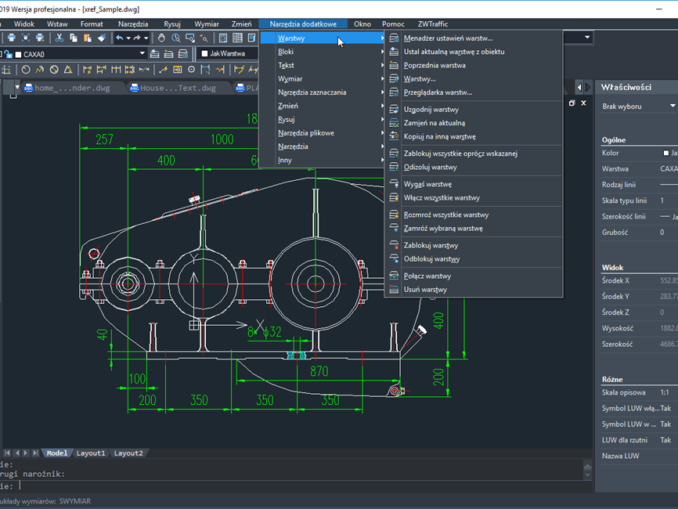Image resolution: width=678 pixels, height=509 pixels.
Task: Click the third layer tool icon beside CAXA0
Action: pos(183,54)
